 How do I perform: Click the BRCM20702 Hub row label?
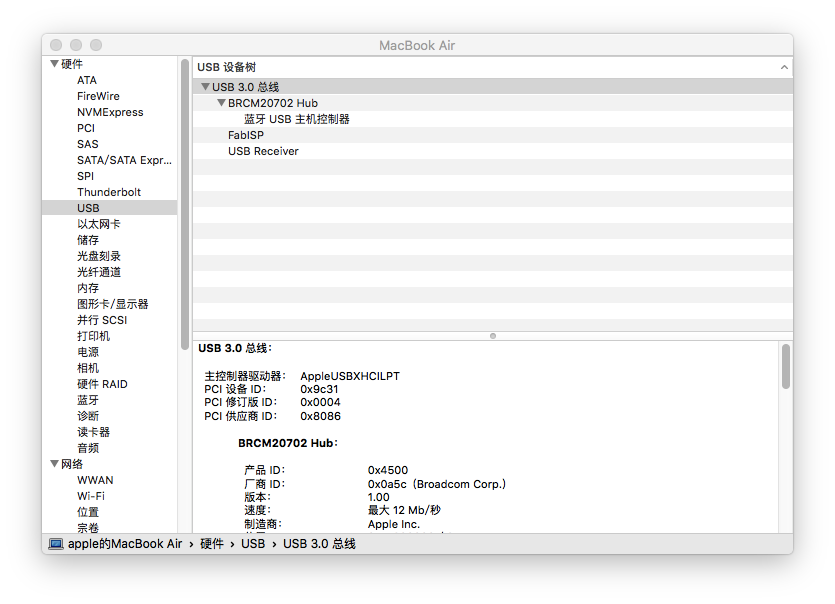click(x=273, y=103)
